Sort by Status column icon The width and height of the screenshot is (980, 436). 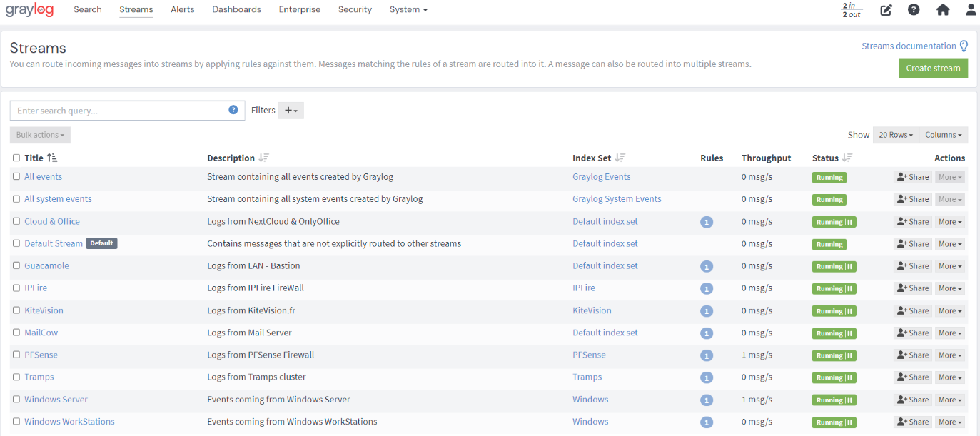click(847, 158)
